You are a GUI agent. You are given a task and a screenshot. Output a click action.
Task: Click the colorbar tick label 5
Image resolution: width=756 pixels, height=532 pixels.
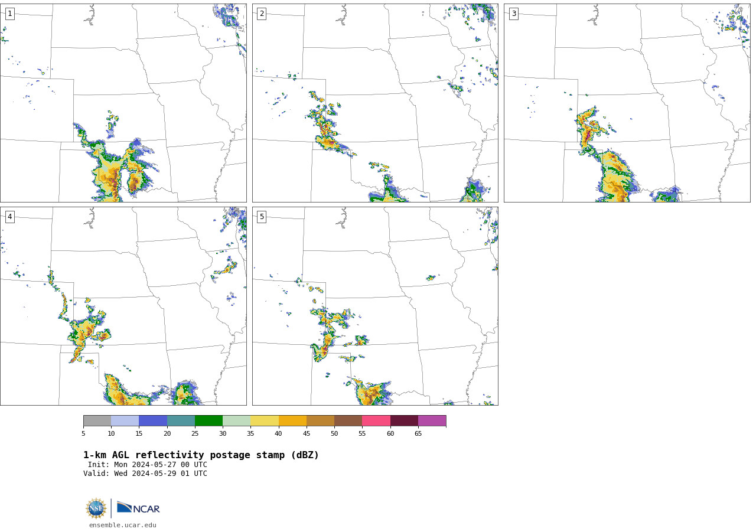click(83, 434)
